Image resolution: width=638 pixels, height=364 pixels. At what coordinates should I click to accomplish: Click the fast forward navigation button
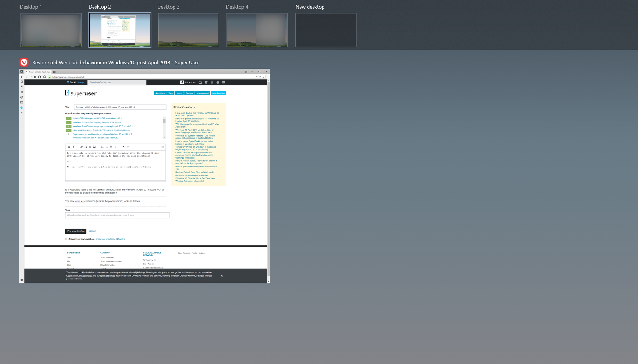(x=35, y=77)
